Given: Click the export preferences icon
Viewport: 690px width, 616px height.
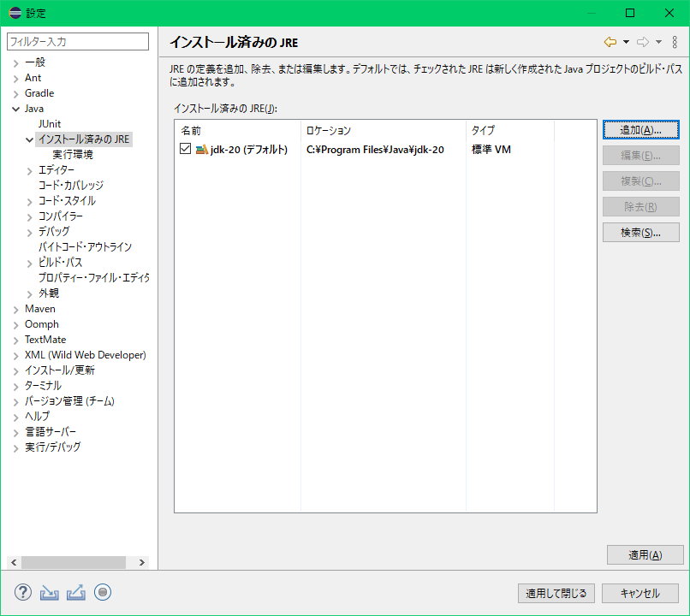Looking at the screenshot, I should (x=76, y=593).
